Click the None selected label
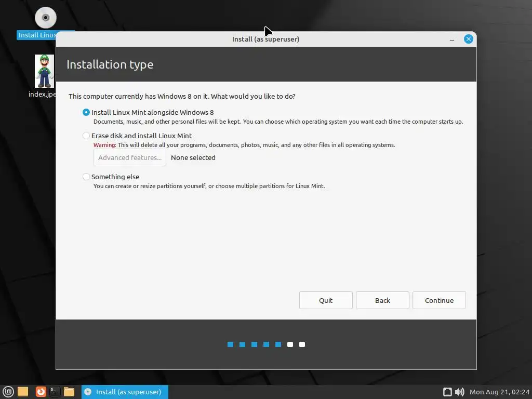 (x=193, y=157)
